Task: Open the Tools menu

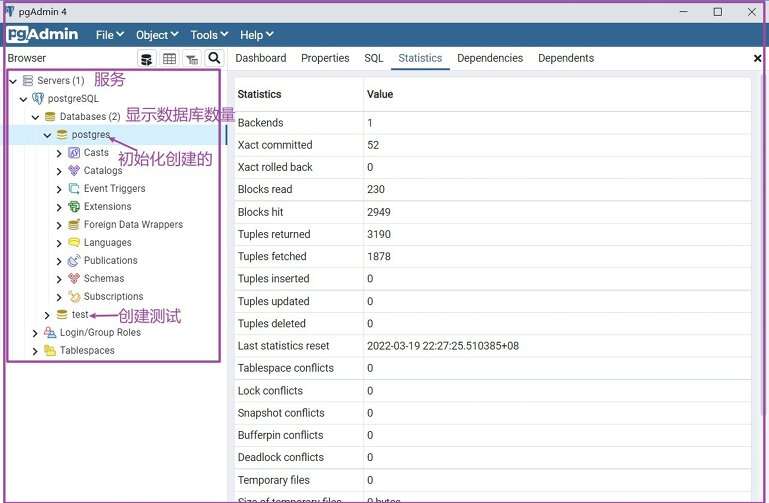Action: click(209, 35)
